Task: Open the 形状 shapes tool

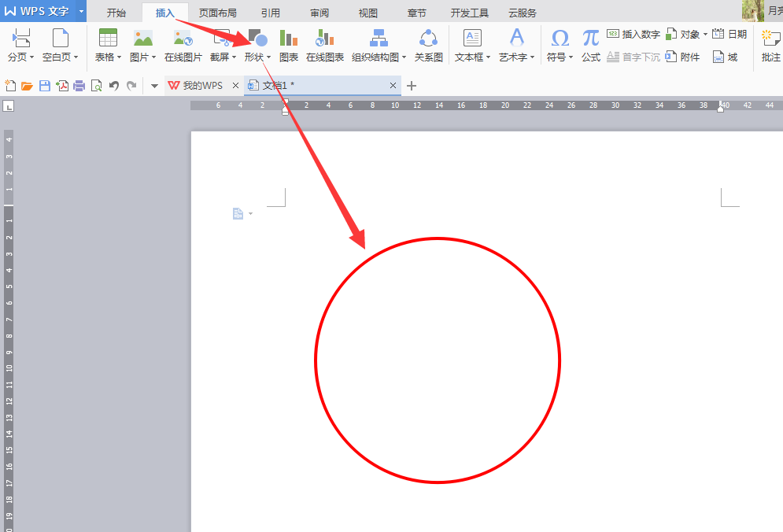Action: pos(257,45)
